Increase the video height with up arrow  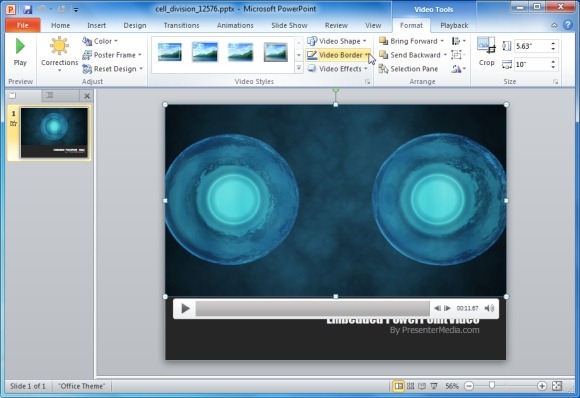(553, 44)
